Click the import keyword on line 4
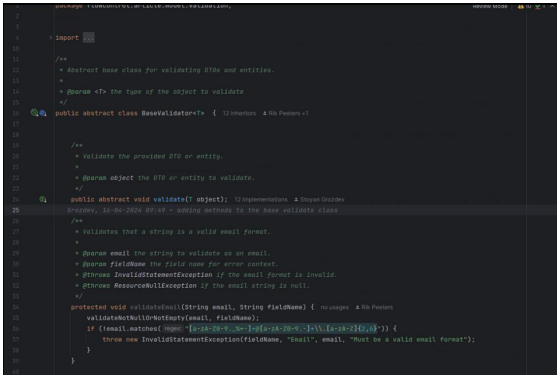This screenshot has height=380, width=559. (x=67, y=37)
